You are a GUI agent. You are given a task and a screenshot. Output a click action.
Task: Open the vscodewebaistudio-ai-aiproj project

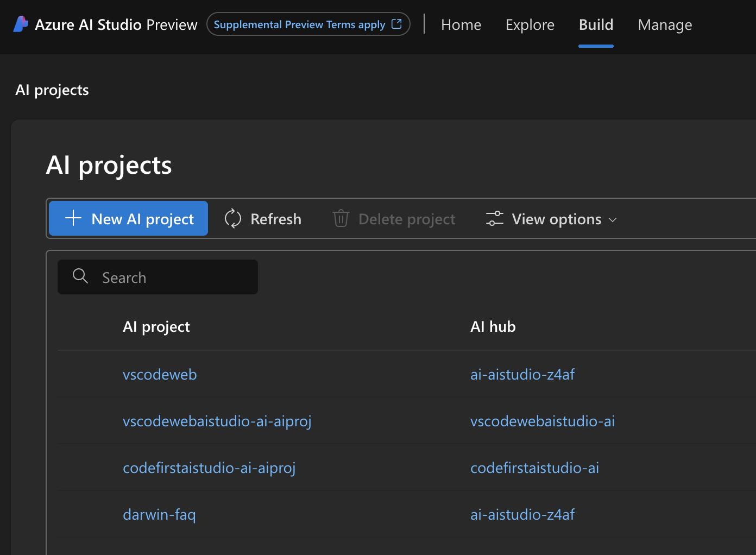[217, 421]
